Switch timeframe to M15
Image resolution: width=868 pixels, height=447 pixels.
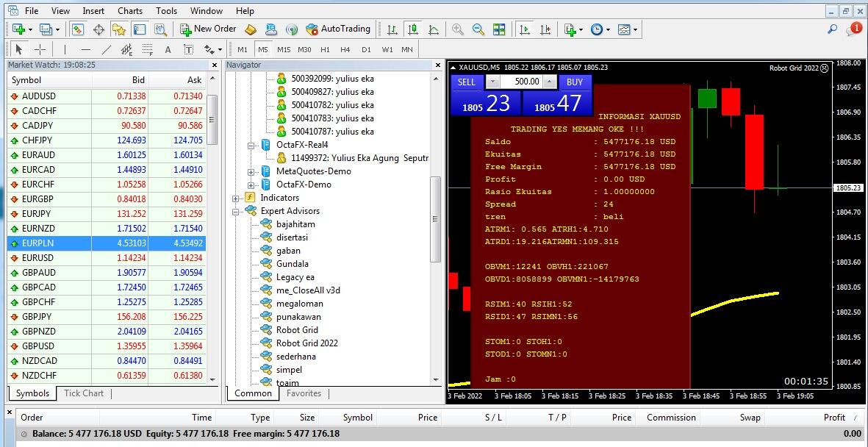tap(284, 49)
